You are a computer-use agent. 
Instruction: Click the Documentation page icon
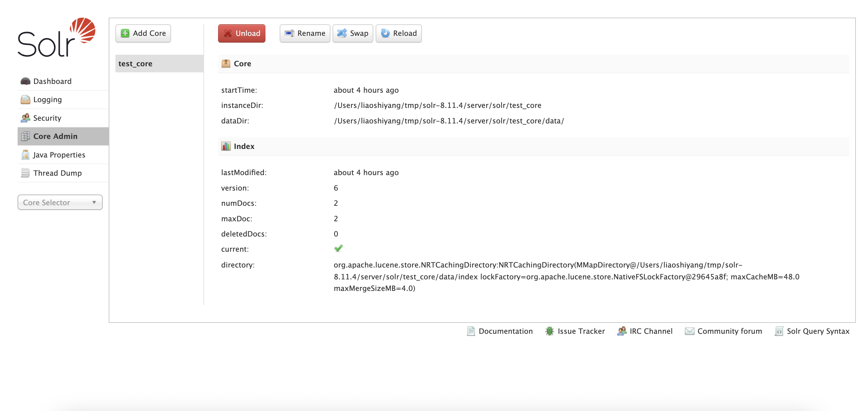[x=471, y=331]
